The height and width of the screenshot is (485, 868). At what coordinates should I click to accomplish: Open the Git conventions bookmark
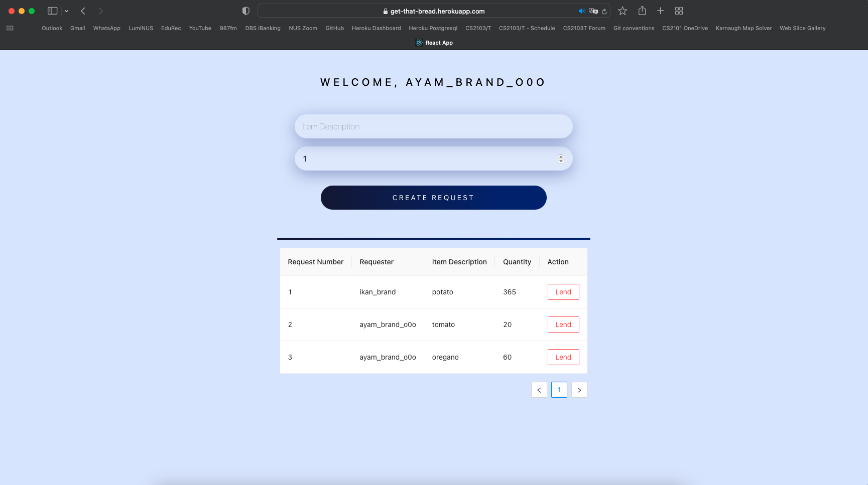tap(634, 28)
